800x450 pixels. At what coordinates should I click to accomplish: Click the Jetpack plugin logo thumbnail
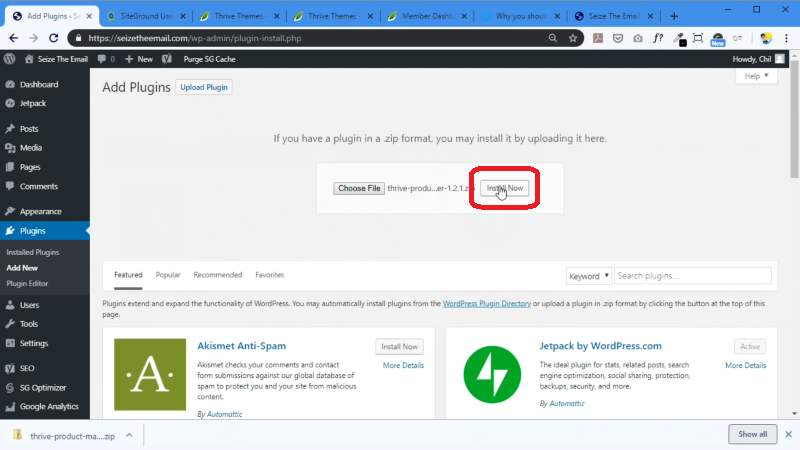(x=492, y=374)
